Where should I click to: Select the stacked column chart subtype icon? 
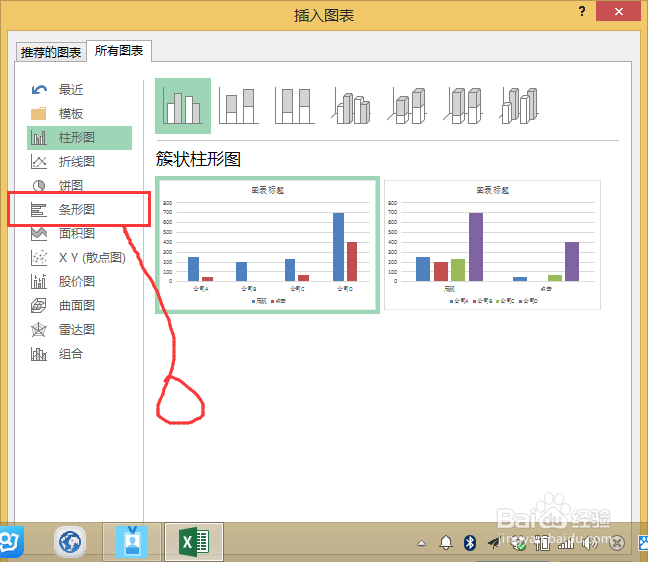(238, 106)
